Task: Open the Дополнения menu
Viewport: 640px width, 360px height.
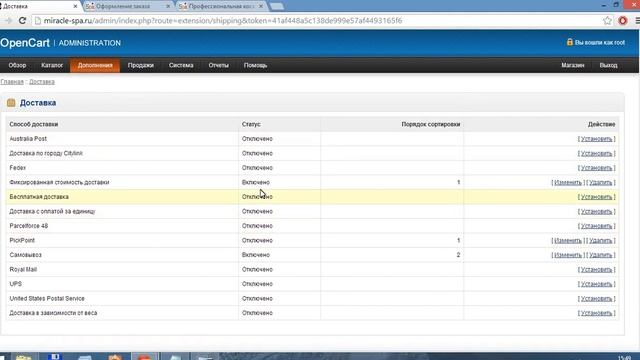Action: tap(95, 65)
